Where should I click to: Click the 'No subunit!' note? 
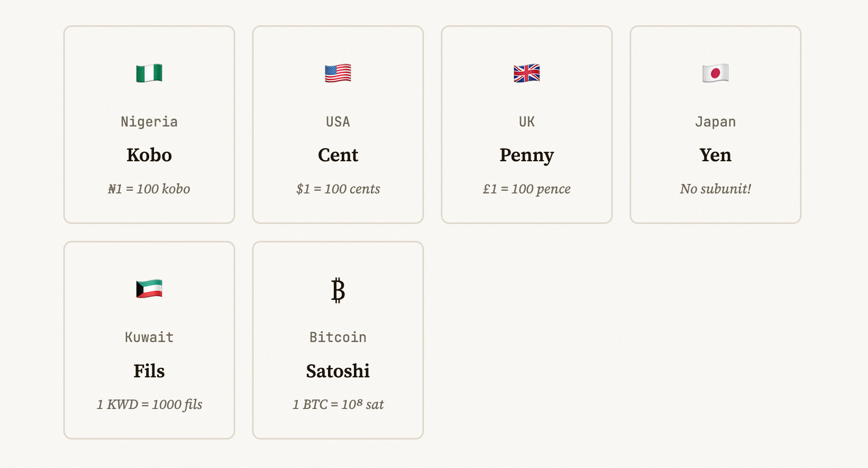coord(716,189)
